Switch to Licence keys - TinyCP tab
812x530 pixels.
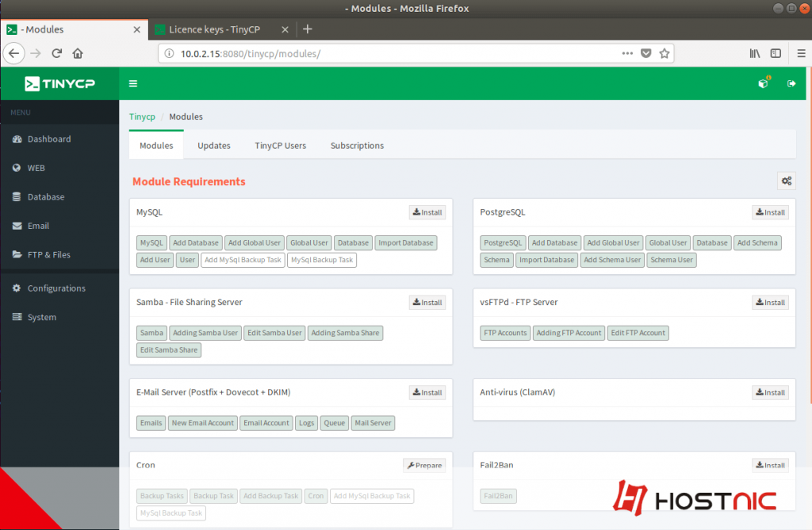214,29
